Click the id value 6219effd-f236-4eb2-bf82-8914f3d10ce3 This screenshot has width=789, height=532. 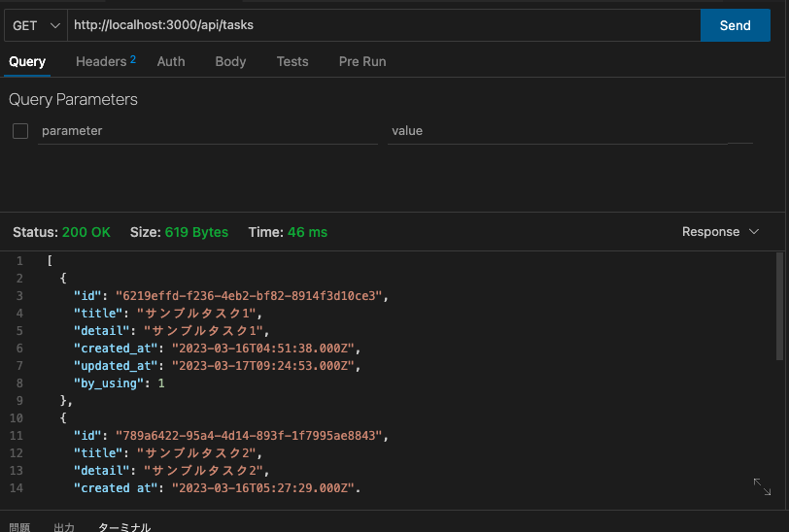pyautogui.click(x=249, y=296)
